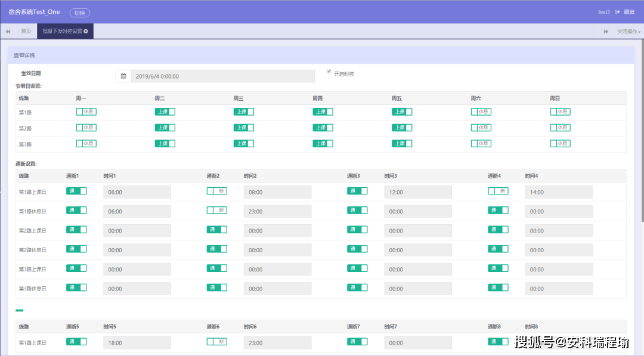Toggle 第3路 周六 rest switch

tap(481, 144)
